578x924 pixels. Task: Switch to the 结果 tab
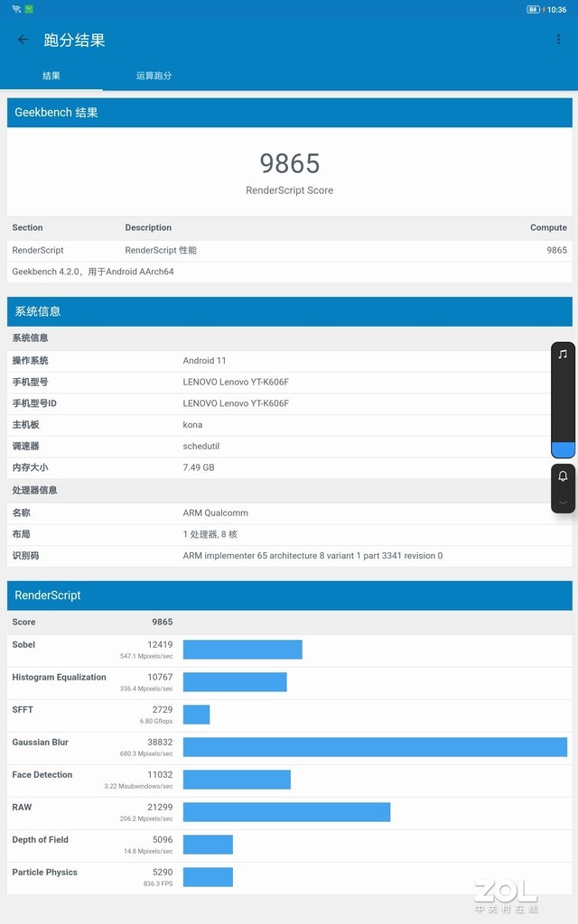click(x=51, y=76)
